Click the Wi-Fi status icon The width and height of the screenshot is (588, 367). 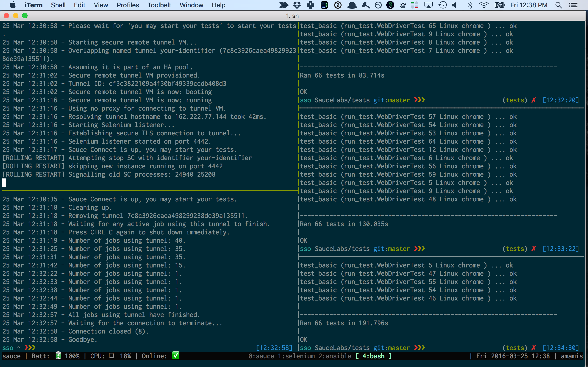484,5
